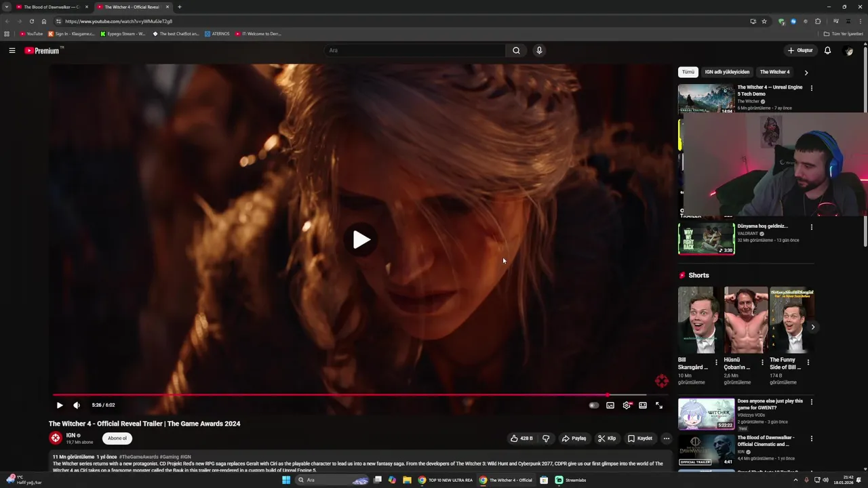868x488 pixels.
Task: Open more actions ellipsis under video
Action: pyautogui.click(x=666, y=439)
